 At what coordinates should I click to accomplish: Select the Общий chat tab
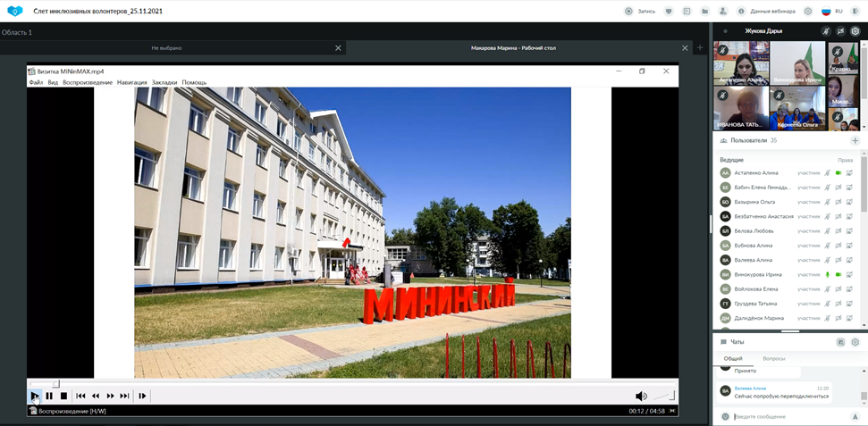pyautogui.click(x=734, y=358)
